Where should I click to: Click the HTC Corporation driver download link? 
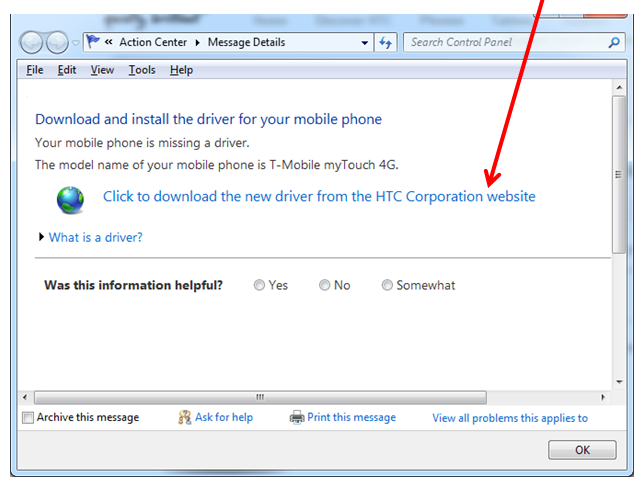pos(319,196)
